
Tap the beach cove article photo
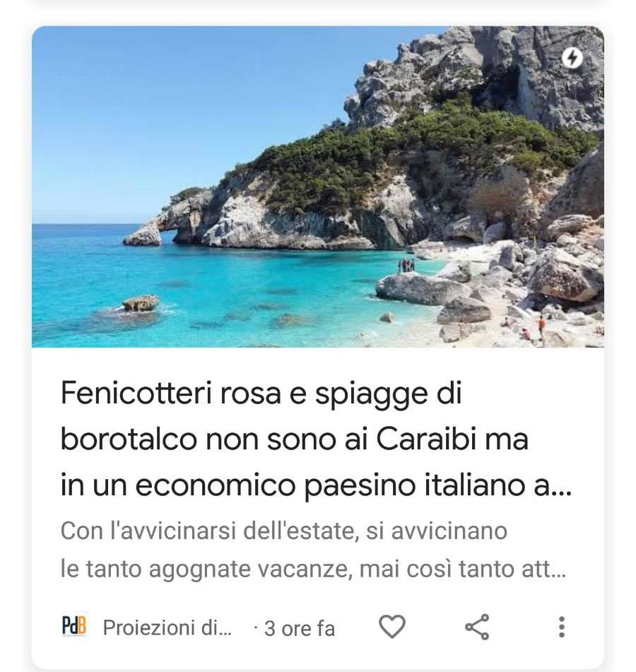click(x=318, y=187)
